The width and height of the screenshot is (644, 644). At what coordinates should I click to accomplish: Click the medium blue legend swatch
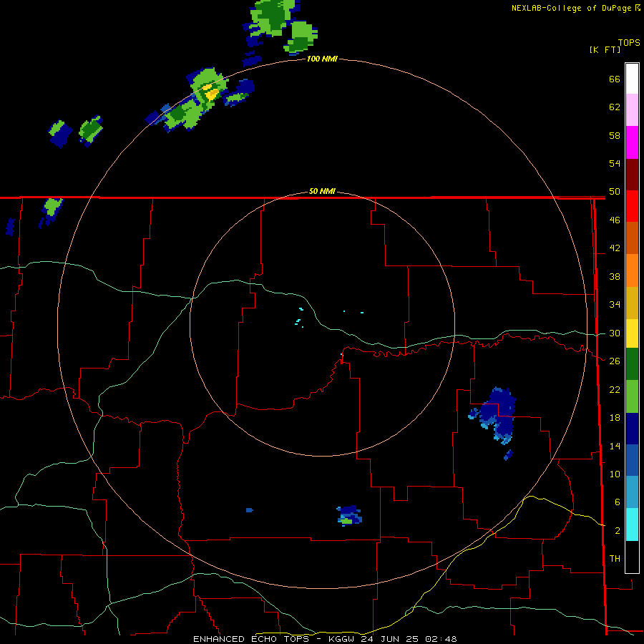pyautogui.click(x=632, y=460)
